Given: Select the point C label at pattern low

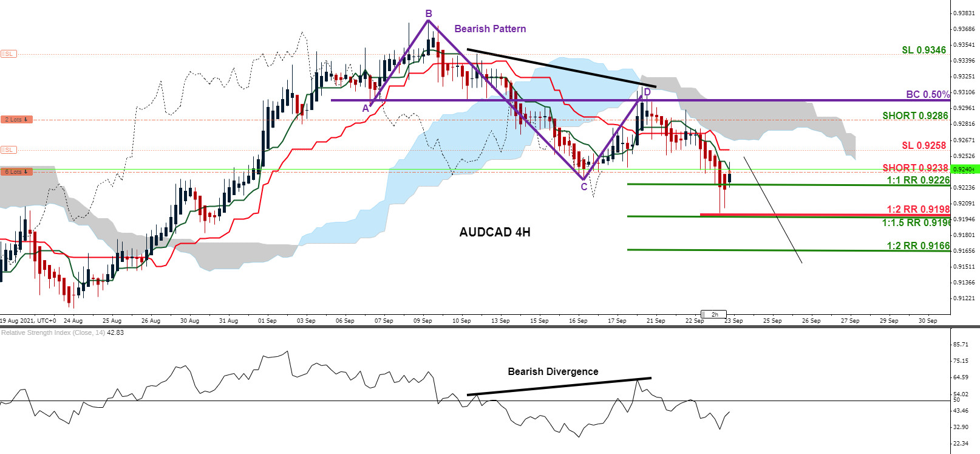Looking at the screenshot, I should pos(584,187).
